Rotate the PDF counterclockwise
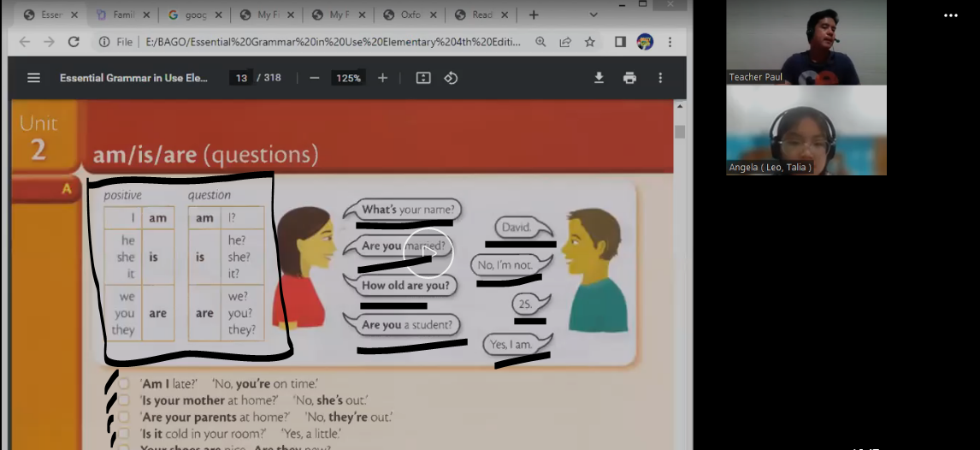Screen dimensions: 980x450 (451, 78)
